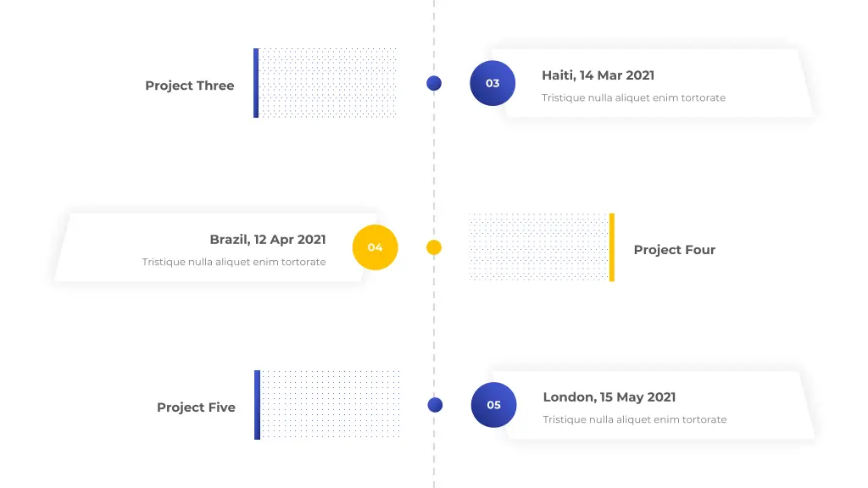Image resolution: width=868 pixels, height=488 pixels.
Task: Click the blue 03 circle badge
Action: point(492,83)
